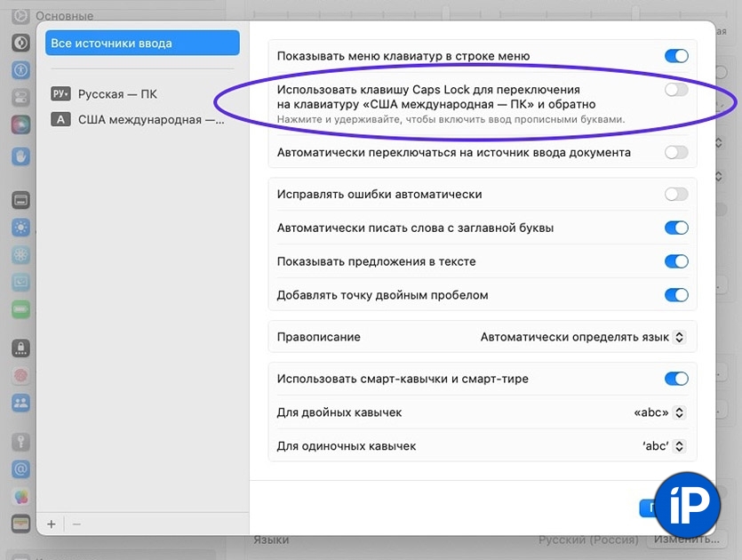742x560 pixels.
Task: Open Internet Accounts @ icon in sidebar
Action: (x=20, y=469)
